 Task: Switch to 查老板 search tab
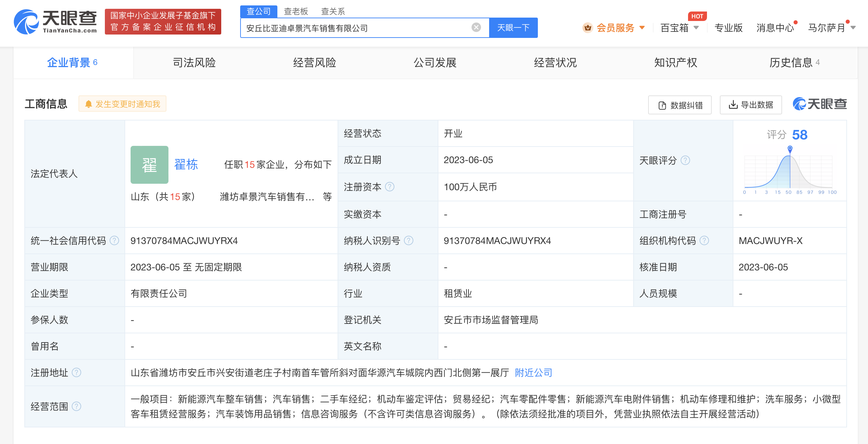pyautogui.click(x=296, y=12)
